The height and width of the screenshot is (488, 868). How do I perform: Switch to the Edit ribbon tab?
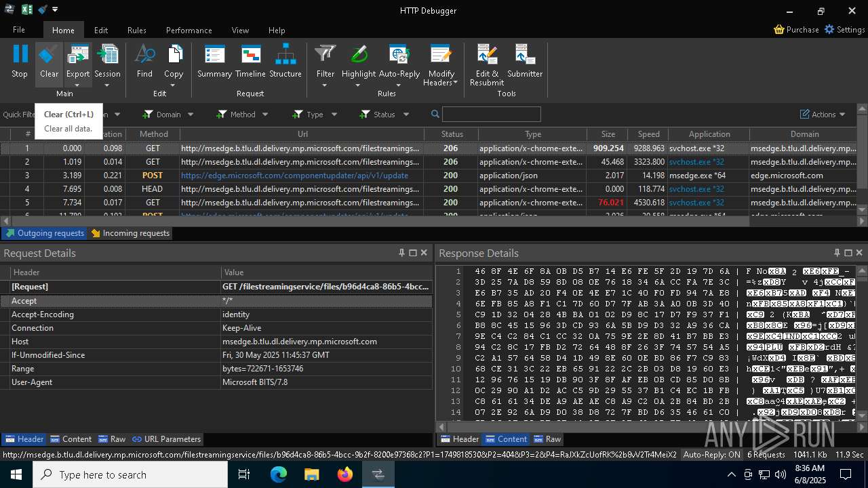click(101, 30)
